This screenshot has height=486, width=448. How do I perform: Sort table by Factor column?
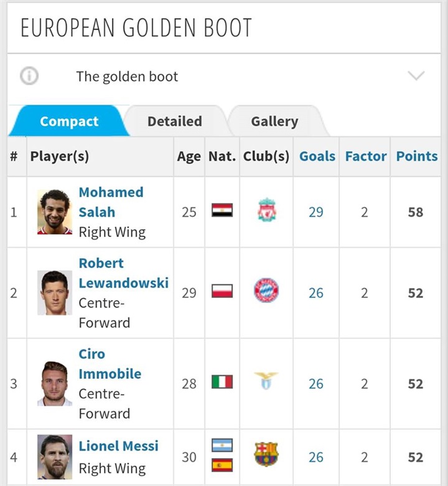(366, 156)
